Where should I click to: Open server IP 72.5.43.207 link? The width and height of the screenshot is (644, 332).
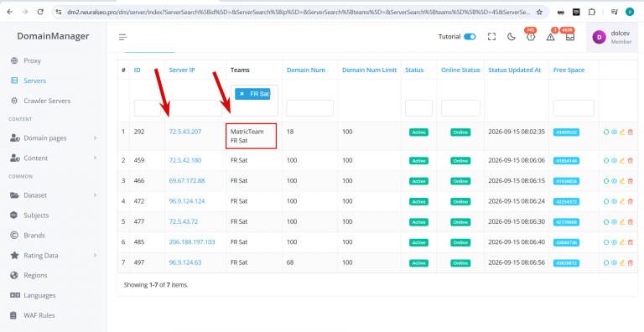click(x=185, y=132)
